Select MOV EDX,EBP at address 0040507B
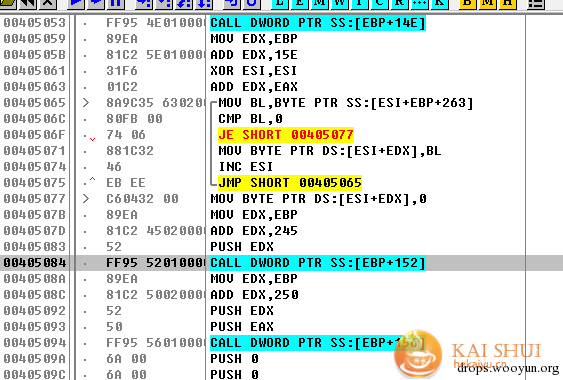 [254, 215]
